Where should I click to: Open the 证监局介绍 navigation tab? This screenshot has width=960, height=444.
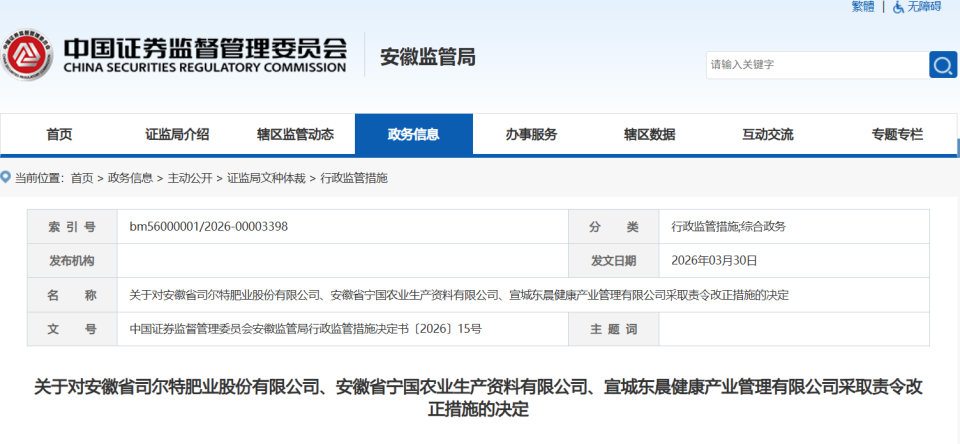click(x=178, y=134)
